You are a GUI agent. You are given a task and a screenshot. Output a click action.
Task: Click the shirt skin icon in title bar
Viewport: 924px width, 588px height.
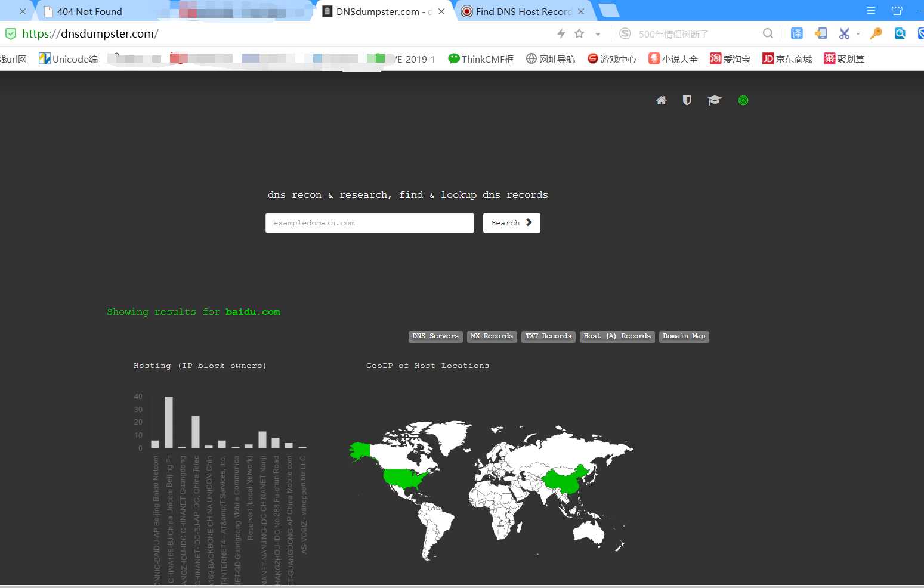tap(897, 11)
